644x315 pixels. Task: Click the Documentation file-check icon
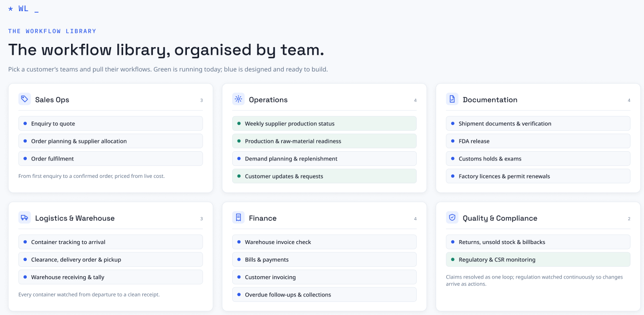pyautogui.click(x=452, y=99)
